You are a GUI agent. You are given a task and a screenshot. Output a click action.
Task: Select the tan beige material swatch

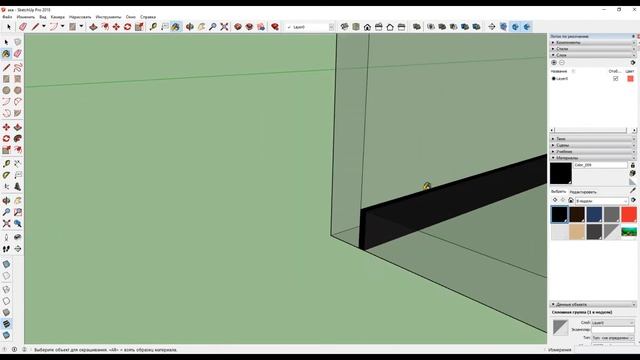(x=577, y=232)
